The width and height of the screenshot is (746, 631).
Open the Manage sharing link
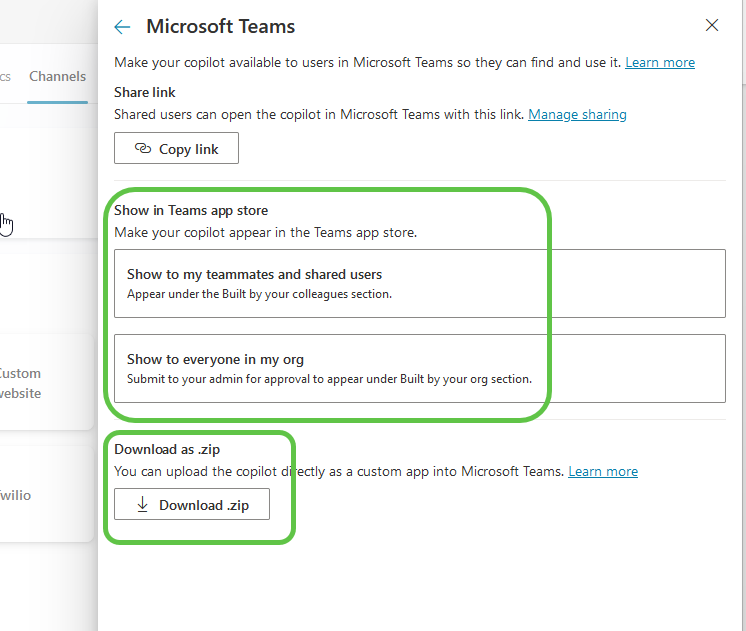pyautogui.click(x=577, y=114)
